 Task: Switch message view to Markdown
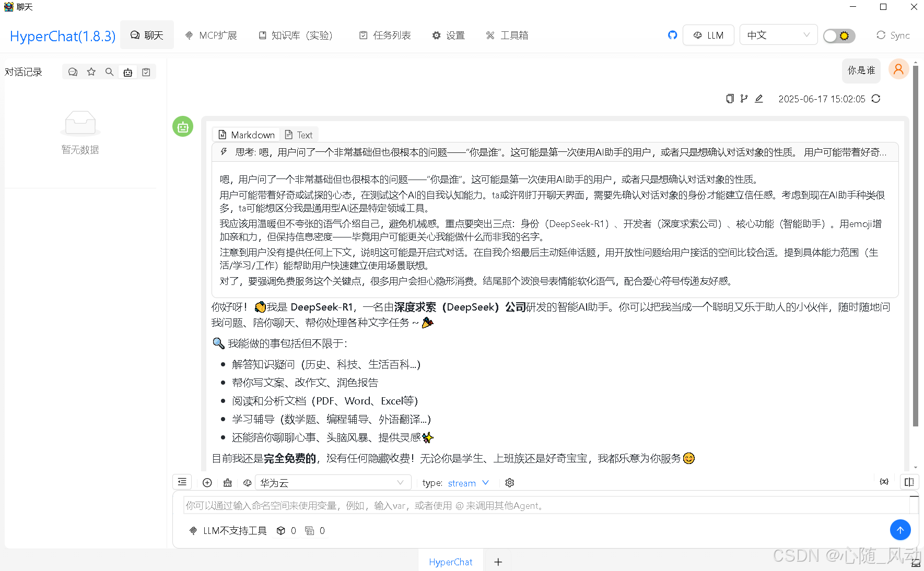247,135
